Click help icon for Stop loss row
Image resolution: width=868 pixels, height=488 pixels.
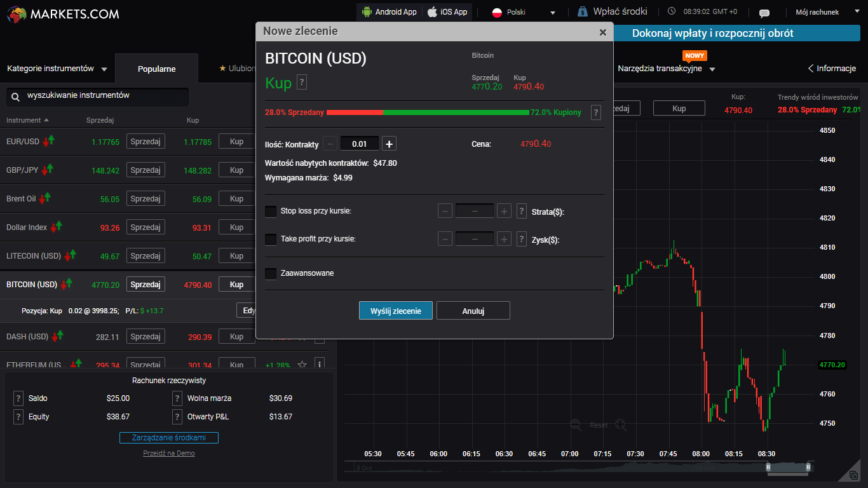[x=521, y=211]
